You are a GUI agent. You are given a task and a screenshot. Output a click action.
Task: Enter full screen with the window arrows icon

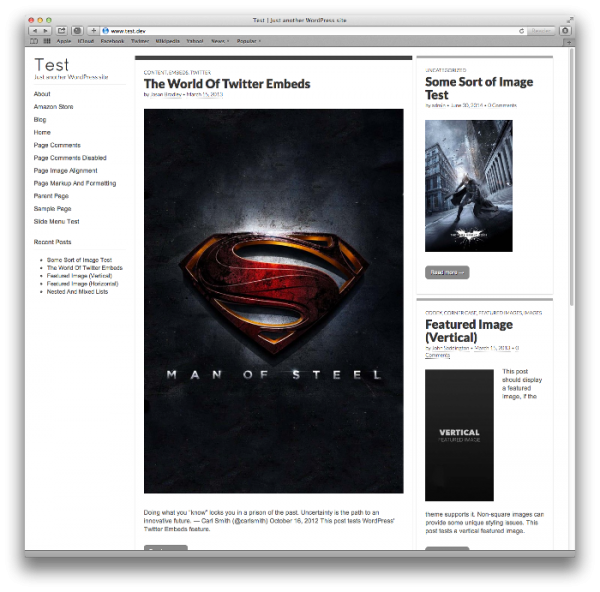(x=570, y=20)
